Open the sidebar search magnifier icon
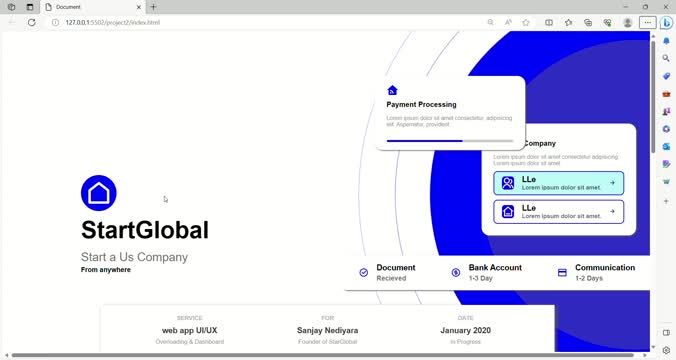This screenshot has height=360, width=676. 666,58
